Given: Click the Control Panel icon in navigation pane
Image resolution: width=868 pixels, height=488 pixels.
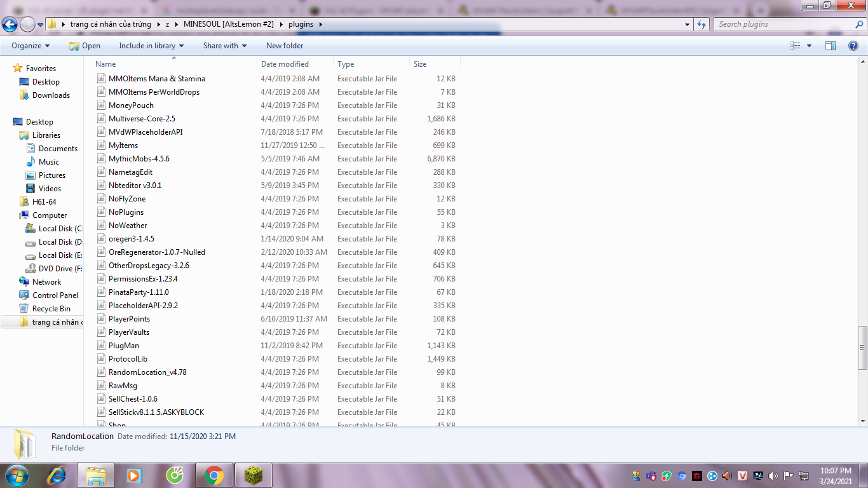Looking at the screenshot, I should tap(24, 295).
